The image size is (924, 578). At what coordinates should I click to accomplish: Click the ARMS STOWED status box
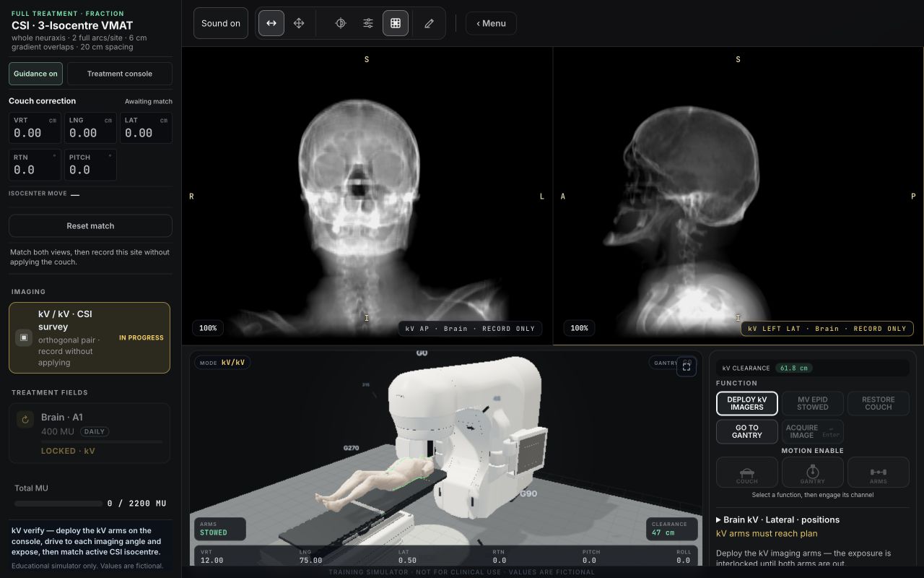219,529
